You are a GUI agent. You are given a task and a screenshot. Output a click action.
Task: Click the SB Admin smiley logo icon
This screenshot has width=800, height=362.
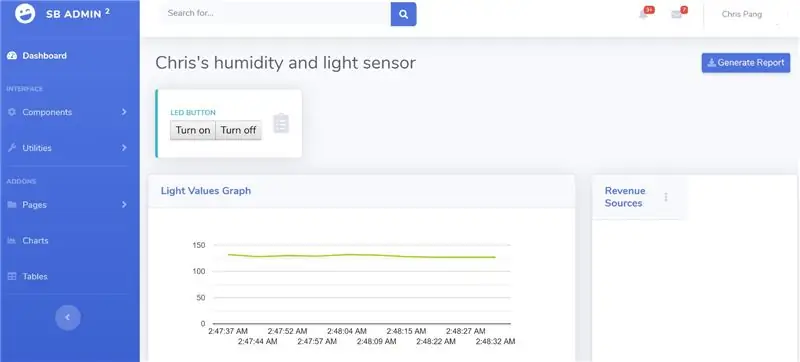point(25,14)
